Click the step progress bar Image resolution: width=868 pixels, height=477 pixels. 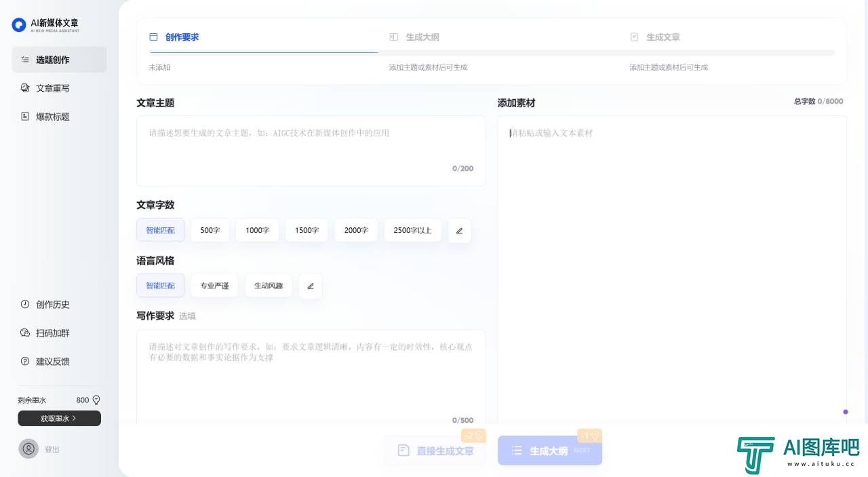pyautogui.click(x=492, y=52)
